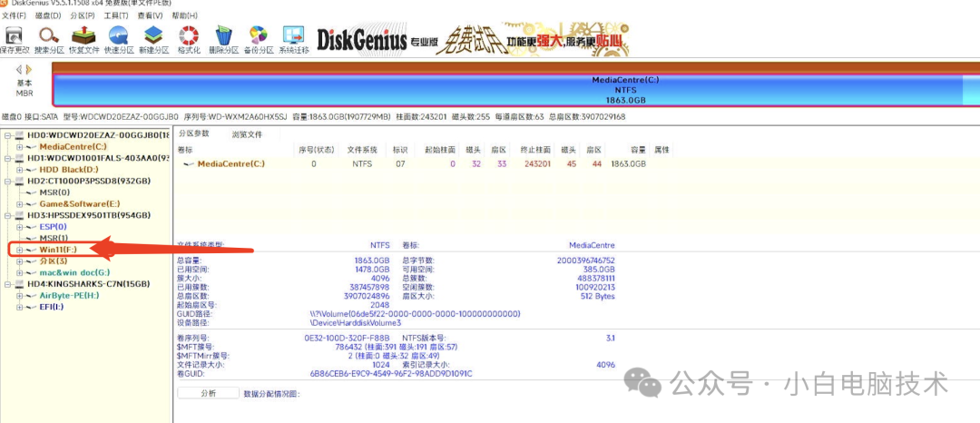This screenshot has width=980, height=423.
Task: Click the HD3 hard disk icon in tree
Action: (18, 215)
